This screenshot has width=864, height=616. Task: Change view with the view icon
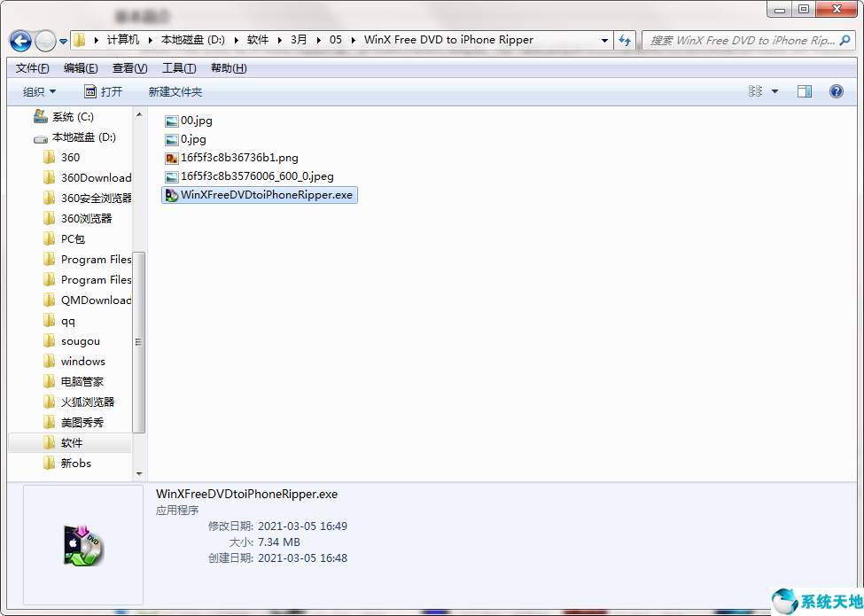tap(756, 91)
